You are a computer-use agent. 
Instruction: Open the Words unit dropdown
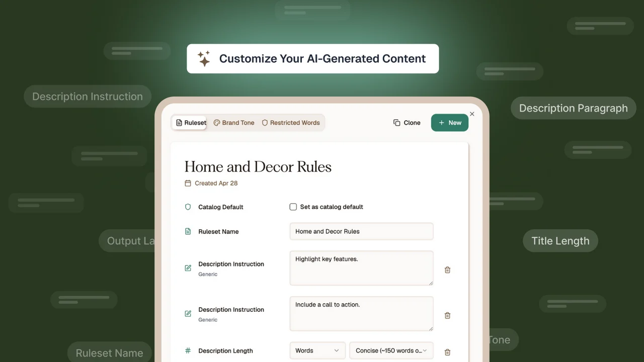click(317, 350)
